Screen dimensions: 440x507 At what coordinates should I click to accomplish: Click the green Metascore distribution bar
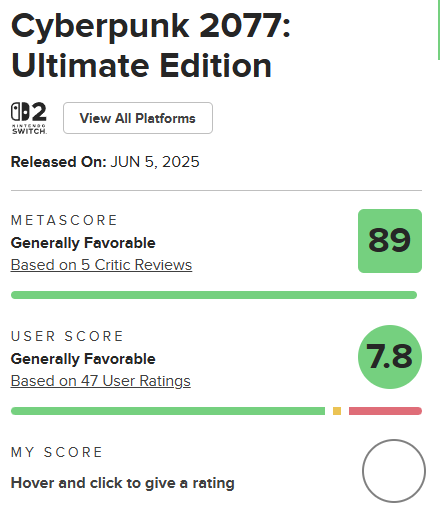pyautogui.click(x=214, y=295)
